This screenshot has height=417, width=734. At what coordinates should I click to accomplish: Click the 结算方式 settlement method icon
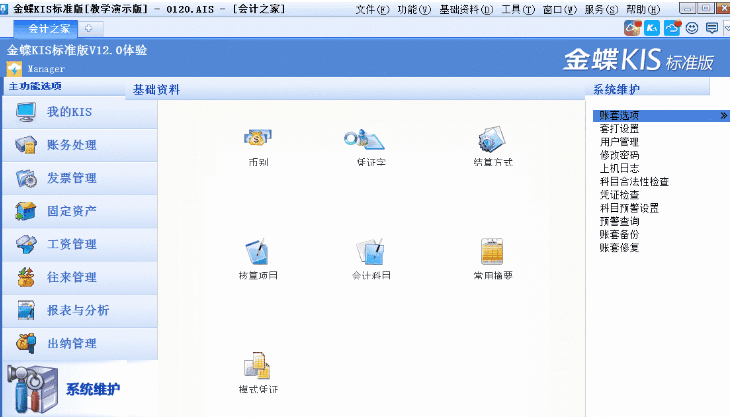(x=492, y=140)
